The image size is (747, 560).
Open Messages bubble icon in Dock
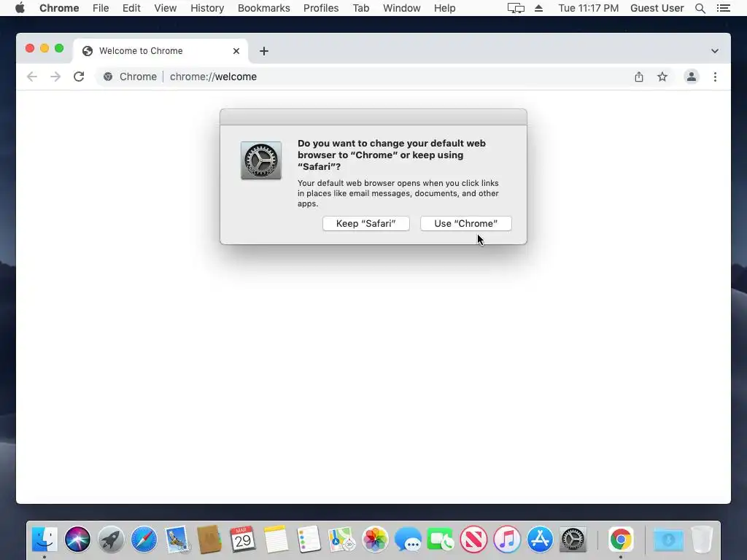[x=409, y=540]
